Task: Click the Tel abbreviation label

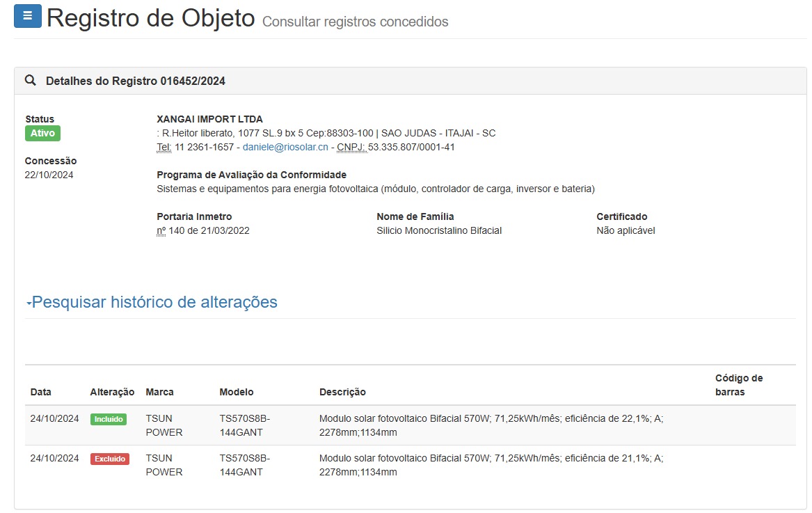Action: point(164,147)
